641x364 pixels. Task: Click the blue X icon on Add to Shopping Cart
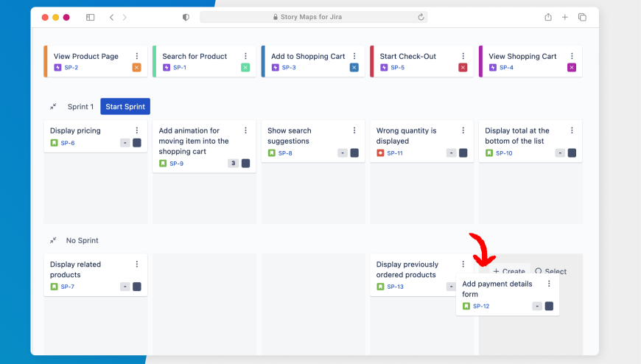click(x=354, y=68)
